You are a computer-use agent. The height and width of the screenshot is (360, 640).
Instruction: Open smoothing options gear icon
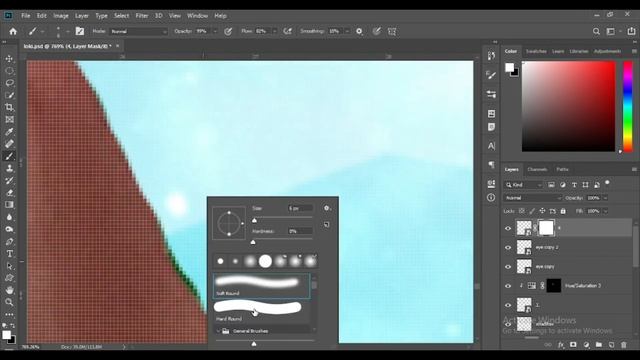click(359, 31)
